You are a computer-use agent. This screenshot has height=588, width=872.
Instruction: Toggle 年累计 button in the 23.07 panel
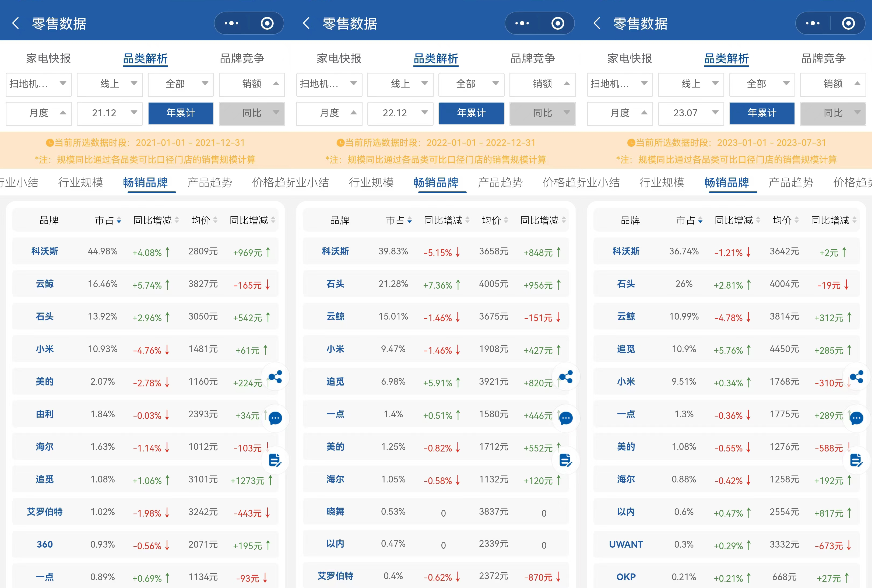[x=762, y=113]
